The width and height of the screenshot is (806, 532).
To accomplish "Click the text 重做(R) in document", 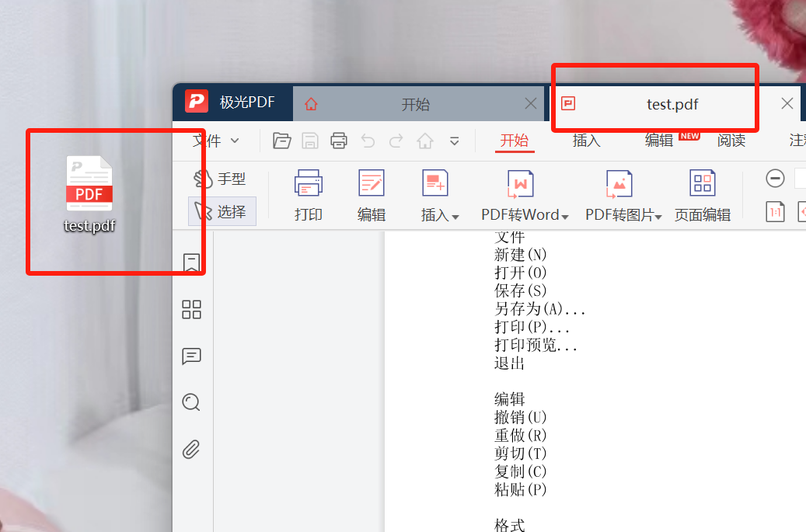I will [x=520, y=436].
